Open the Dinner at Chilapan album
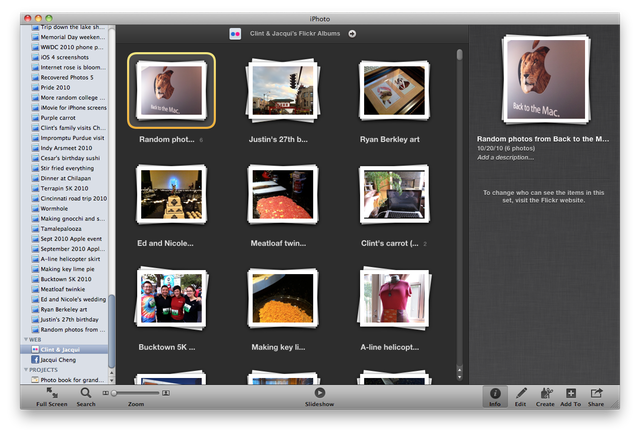Image resolution: width=640 pixels, height=437 pixels. coord(64,178)
